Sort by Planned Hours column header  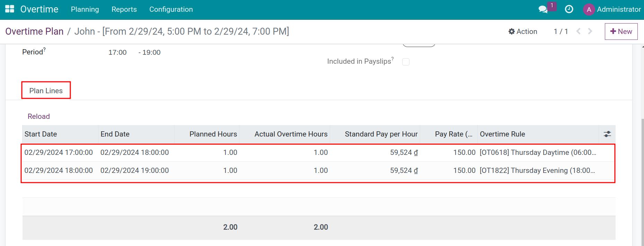coord(213,134)
